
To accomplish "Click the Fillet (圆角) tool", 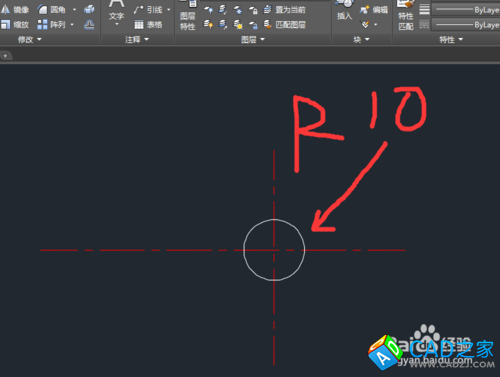I will pos(52,10).
